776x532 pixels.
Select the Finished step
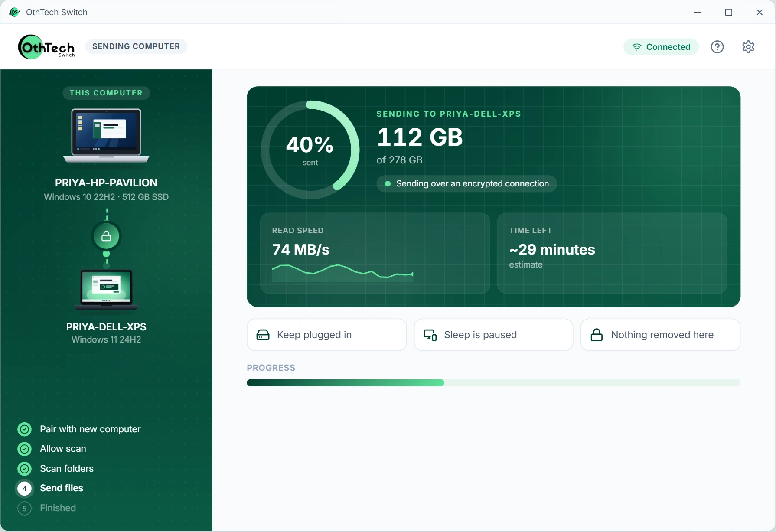pos(58,508)
